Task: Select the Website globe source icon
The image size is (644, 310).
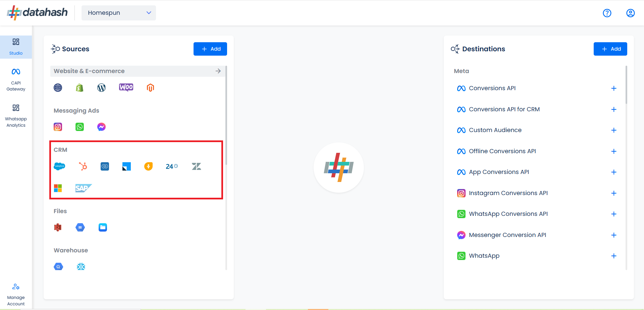Action: [x=58, y=88]
